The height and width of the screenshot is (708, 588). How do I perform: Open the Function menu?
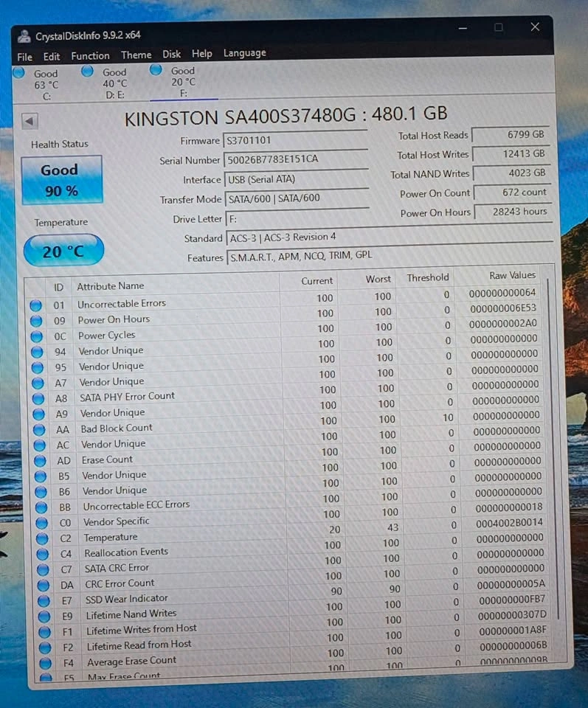(90, 56)
